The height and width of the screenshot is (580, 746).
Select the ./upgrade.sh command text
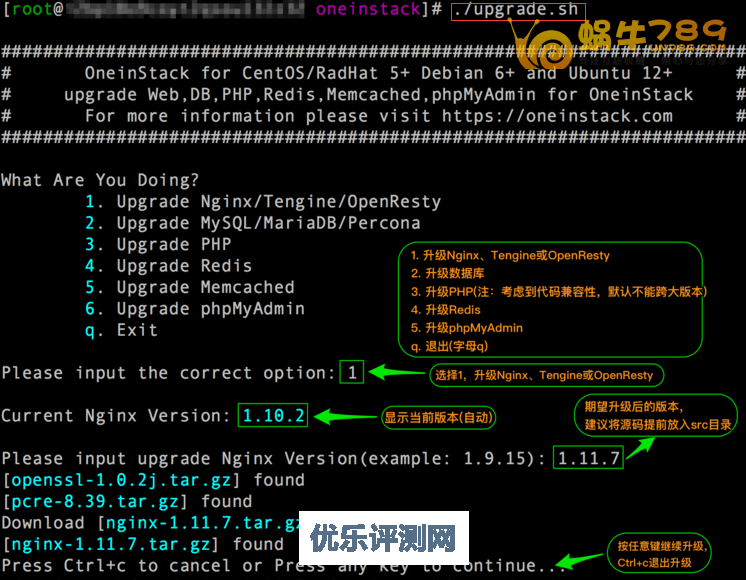point(518,10)
